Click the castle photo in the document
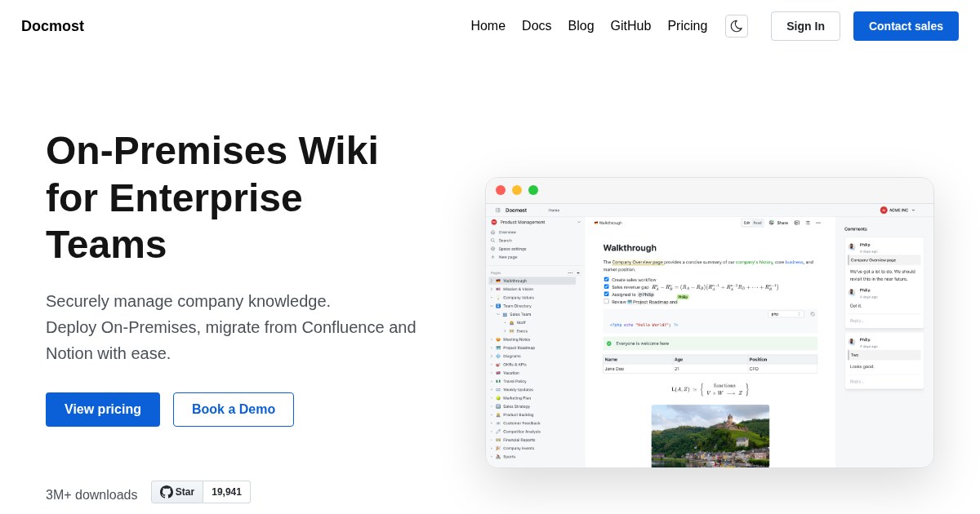Image resolution: width=980 pixels, height=514 pixels. (x=710, y=436)
